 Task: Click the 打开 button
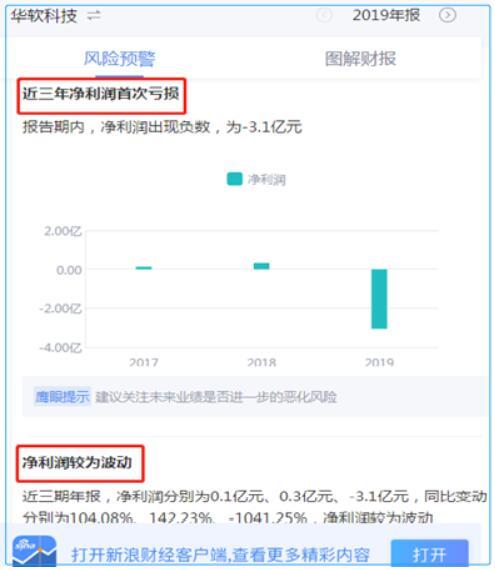click(x=430, y=554)
